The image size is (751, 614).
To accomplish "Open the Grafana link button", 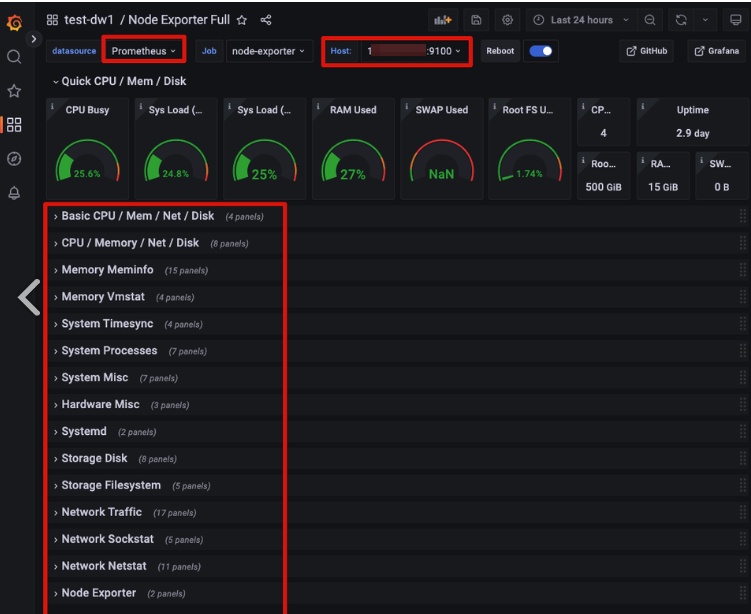I will pyautogui.click(x=717, y=51).
